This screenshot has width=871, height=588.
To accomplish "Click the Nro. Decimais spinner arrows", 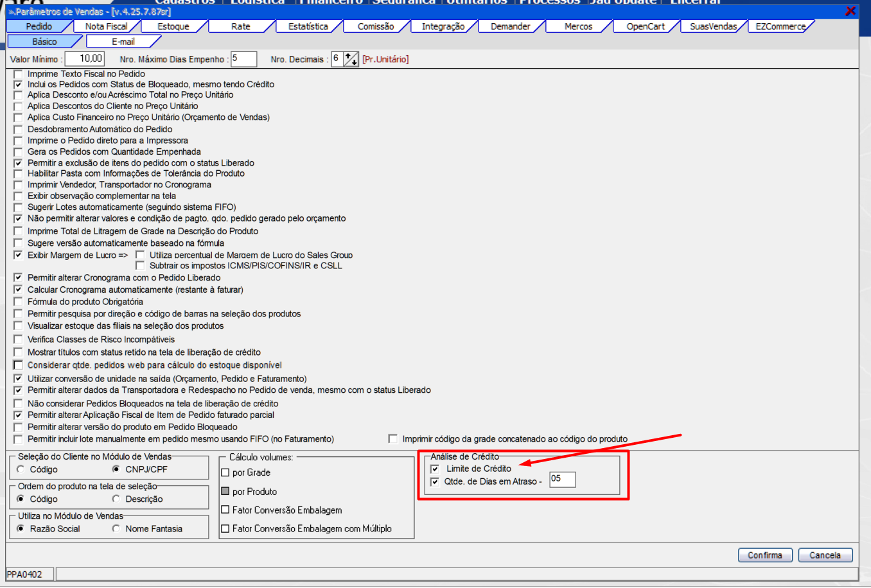I will [x=351, y=59].
